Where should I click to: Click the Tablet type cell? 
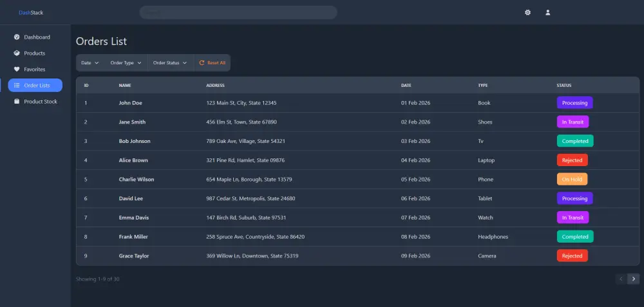pos(485,199)
